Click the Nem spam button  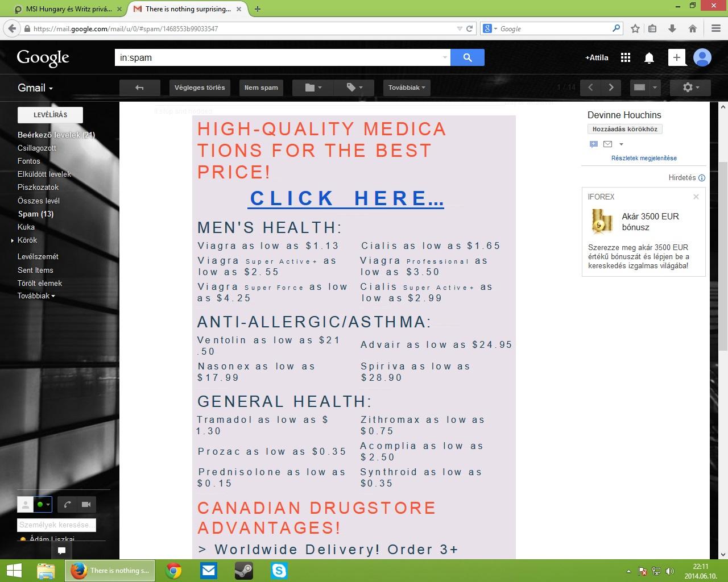click(261, 88)
